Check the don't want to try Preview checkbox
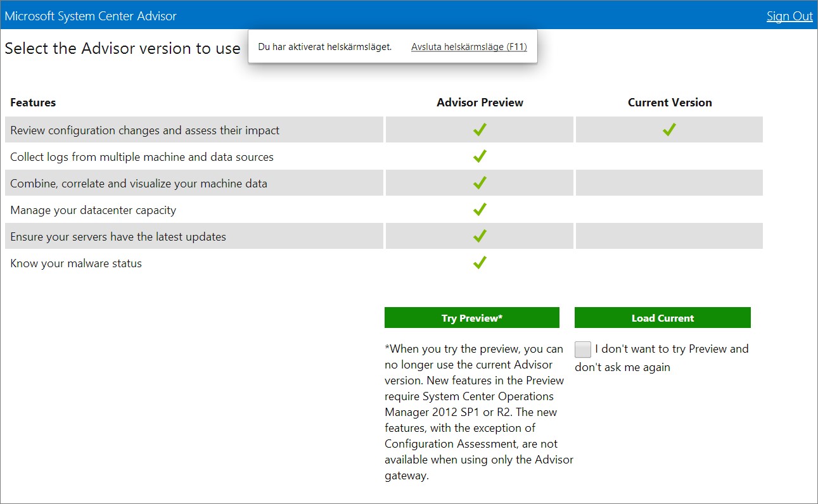The image size is (818, 504). coord(583,350)
